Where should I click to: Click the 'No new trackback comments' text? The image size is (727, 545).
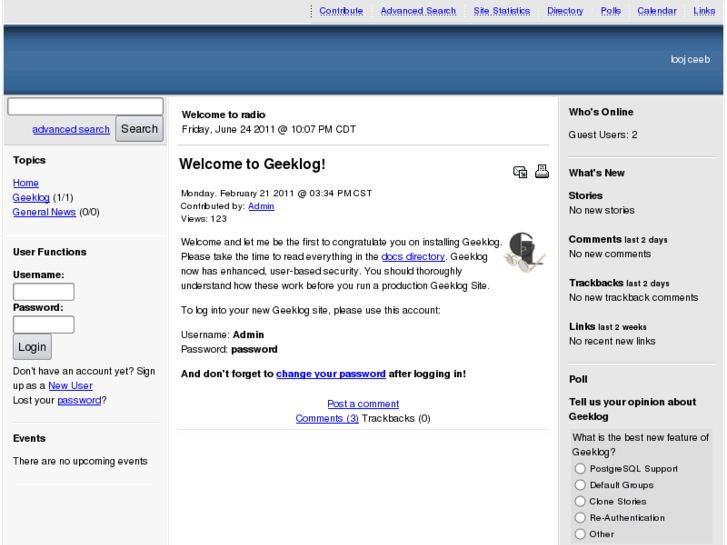[633, 297]
